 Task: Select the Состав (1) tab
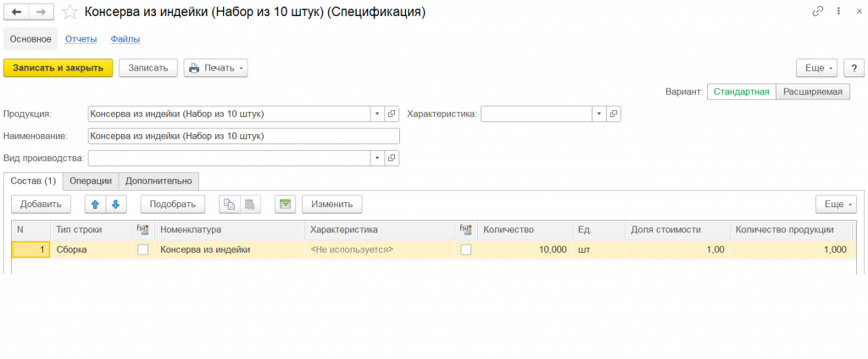point(33,181)
